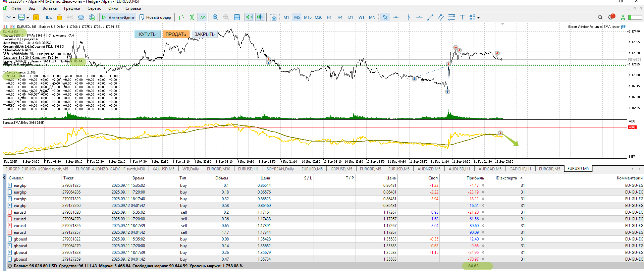
Task: Switch chart to candlestick display
Action: point(192,17)
